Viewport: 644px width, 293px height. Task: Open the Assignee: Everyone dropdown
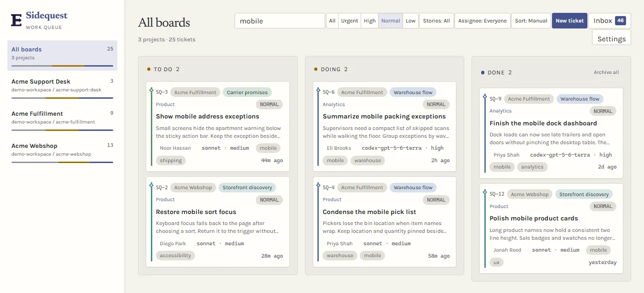(483, 21)
